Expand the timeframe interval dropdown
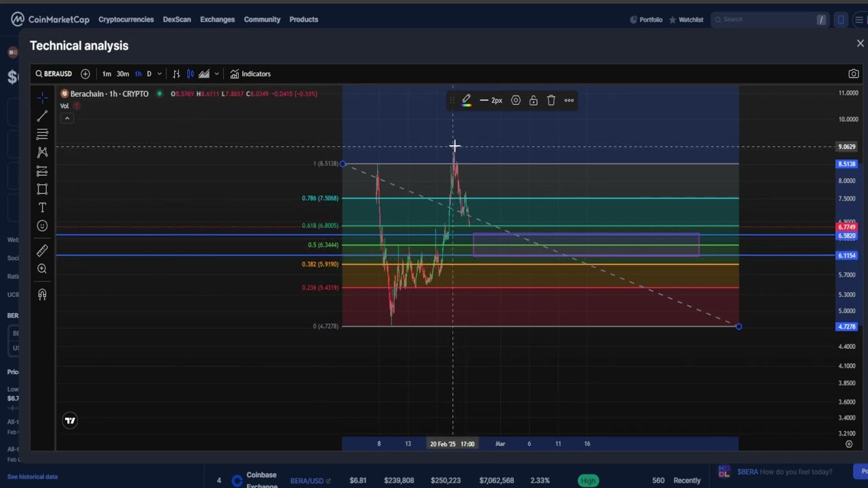This screenshot has height=488, width=868. 159,74
